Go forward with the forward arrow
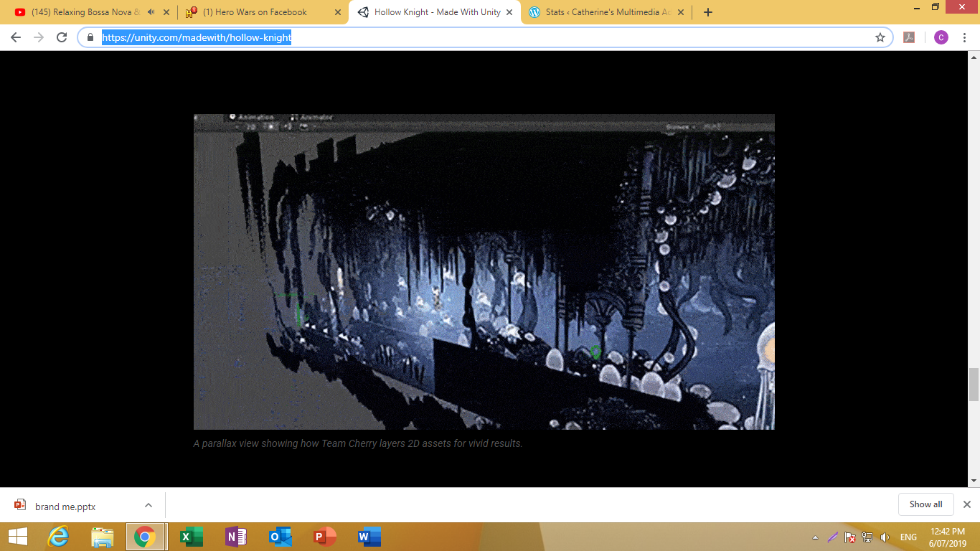This screenshot has height=551, width=980. [39, 37]
